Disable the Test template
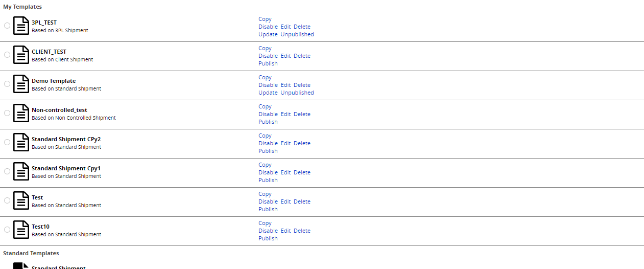The height and width of the screenshot is (269, 644). (268, 201)
